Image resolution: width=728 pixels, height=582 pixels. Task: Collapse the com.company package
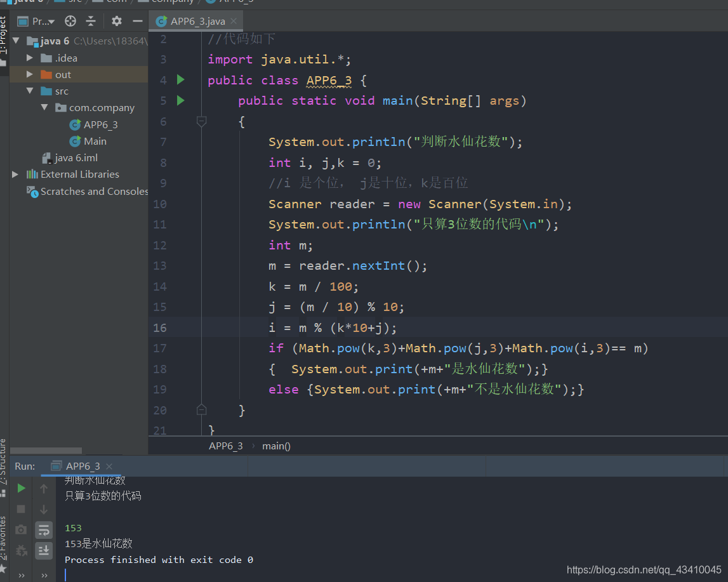(x=44, y=107)
